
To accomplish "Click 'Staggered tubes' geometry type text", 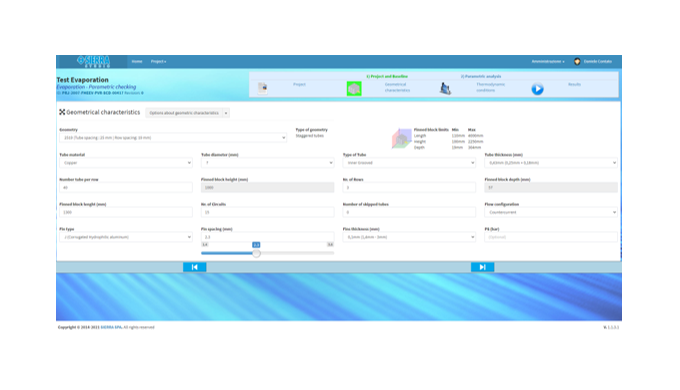I will click(310, 136).
